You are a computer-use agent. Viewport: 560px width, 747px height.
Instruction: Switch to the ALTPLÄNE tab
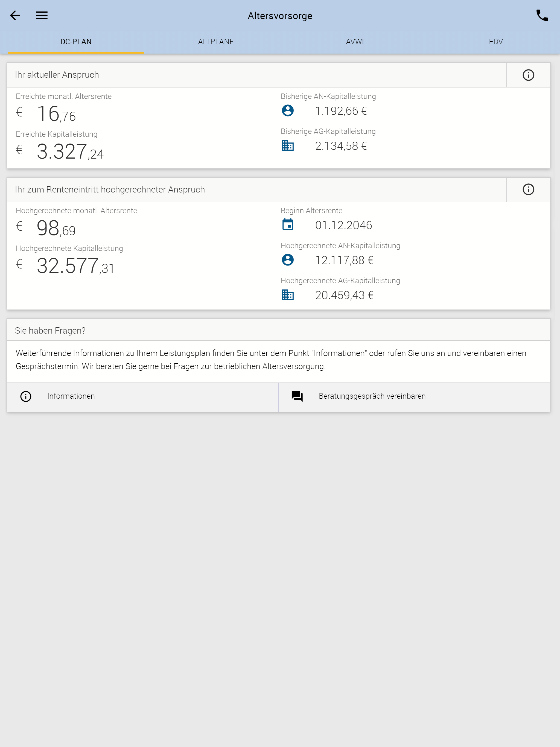216,42
